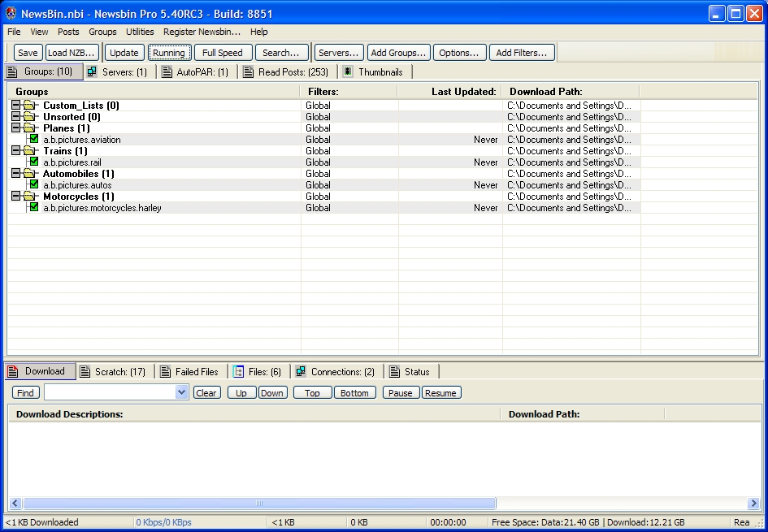Click the Load NZB button
The height and width of the screenshot is (532, 768).
point(72,53)
